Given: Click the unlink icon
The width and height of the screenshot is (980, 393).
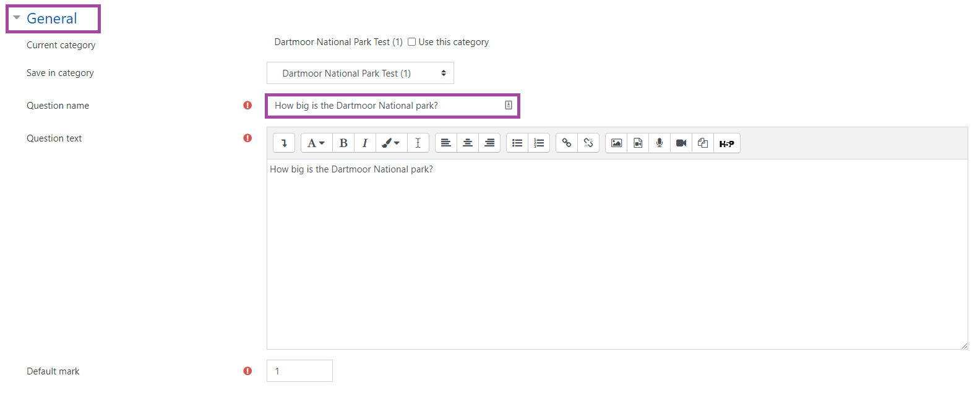Looking at the screenshot, I should 588,143.
